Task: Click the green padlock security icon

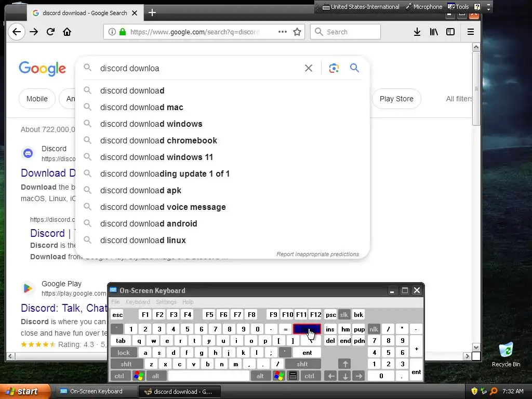Action: click(x=123, y=32)
